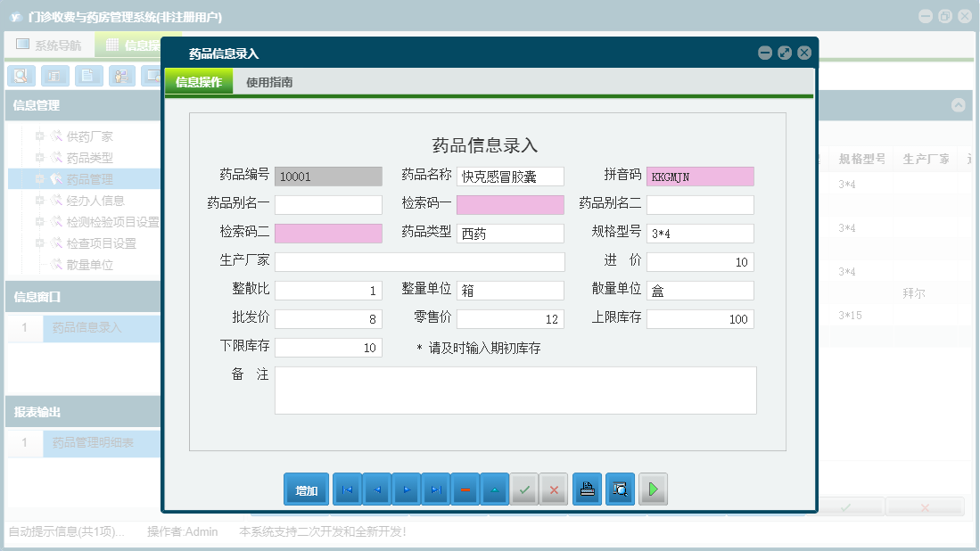Collapse the right panel with the chevron
The height and width of the screenshot is (551, 980).
959,105
